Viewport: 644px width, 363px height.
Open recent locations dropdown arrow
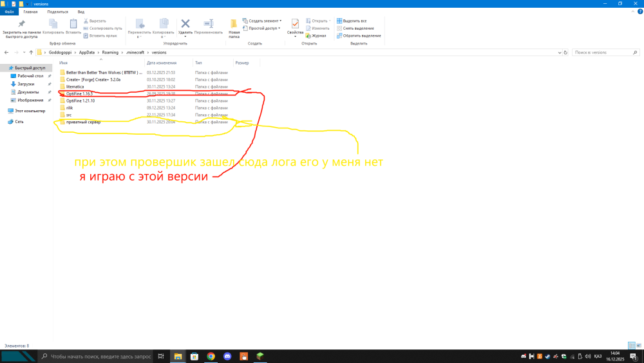pos(24,53)
